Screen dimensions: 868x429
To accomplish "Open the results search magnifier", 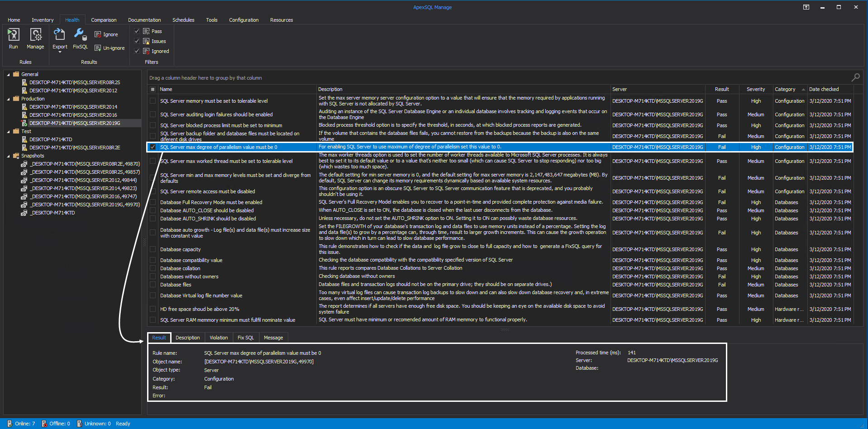I will 855,77.
